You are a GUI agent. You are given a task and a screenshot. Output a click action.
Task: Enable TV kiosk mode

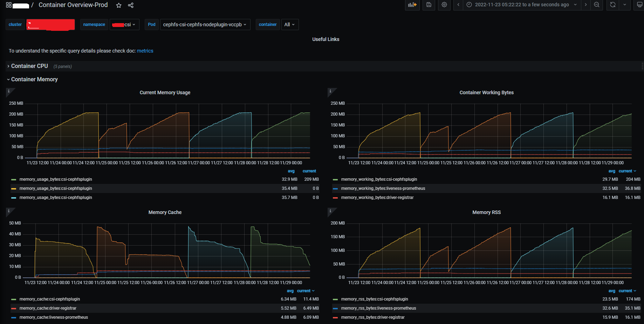click(x=640, y=5)
